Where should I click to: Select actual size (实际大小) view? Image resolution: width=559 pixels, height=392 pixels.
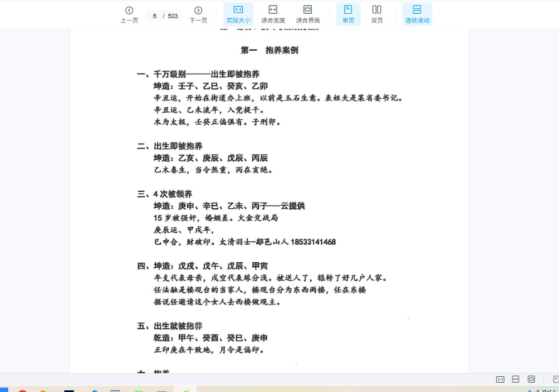238,14
